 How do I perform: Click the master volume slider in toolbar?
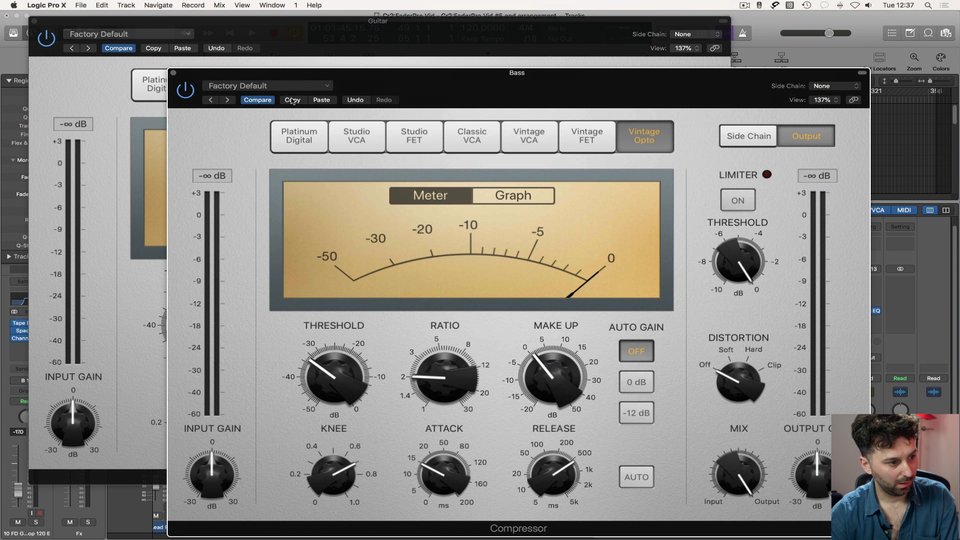[x=816, y=33]
